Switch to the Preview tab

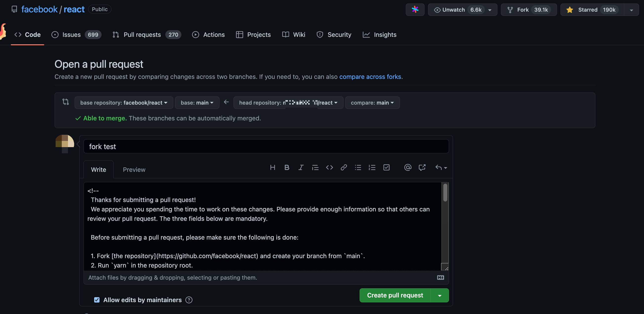click(134, 170)
